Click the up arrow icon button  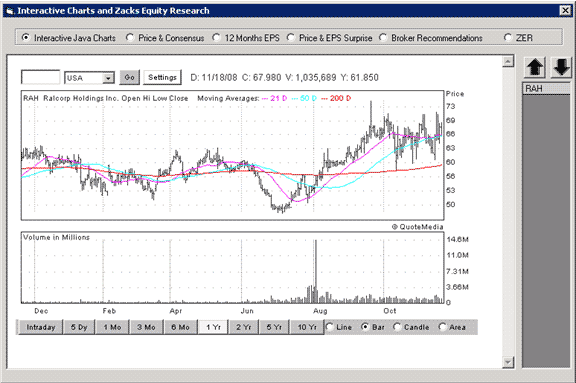(x=535, y=68)
